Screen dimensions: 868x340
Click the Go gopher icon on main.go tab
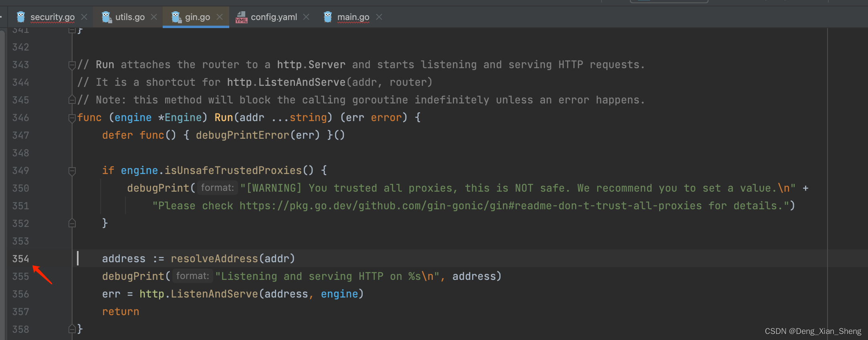point(328,17)
